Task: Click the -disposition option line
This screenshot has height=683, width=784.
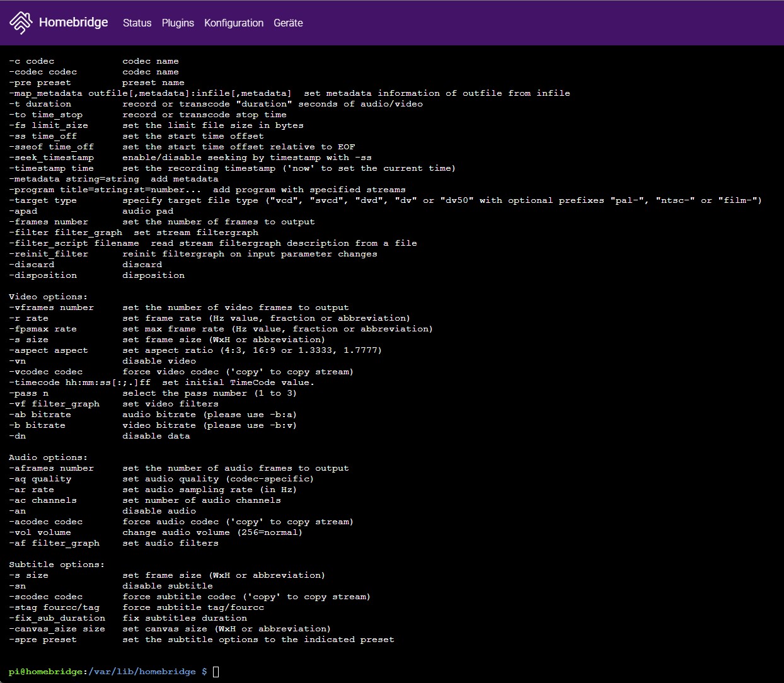Action: (43, 275)
